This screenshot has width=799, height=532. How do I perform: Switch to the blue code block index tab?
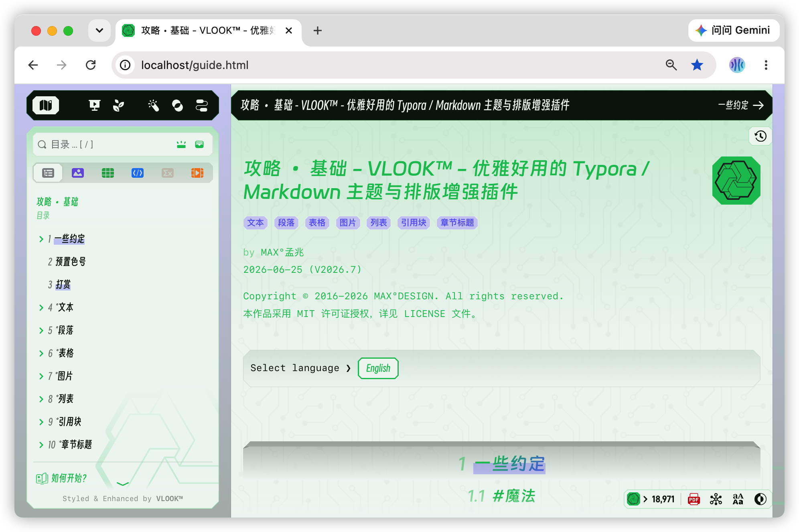coord(138,173)
